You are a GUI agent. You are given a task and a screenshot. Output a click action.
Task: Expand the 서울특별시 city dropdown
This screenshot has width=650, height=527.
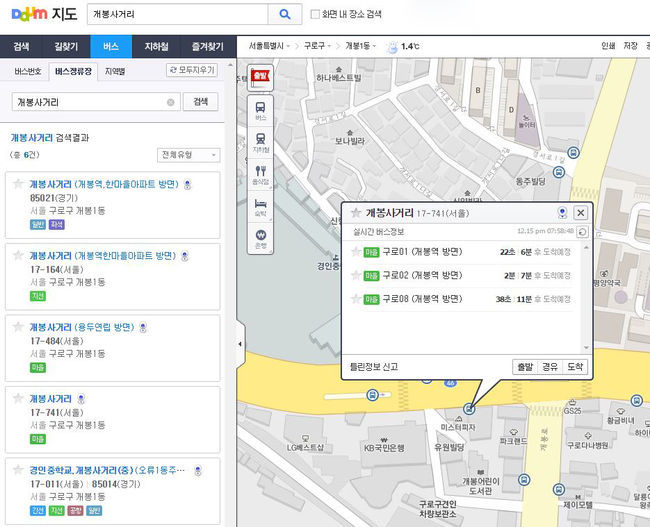[272, 46]
